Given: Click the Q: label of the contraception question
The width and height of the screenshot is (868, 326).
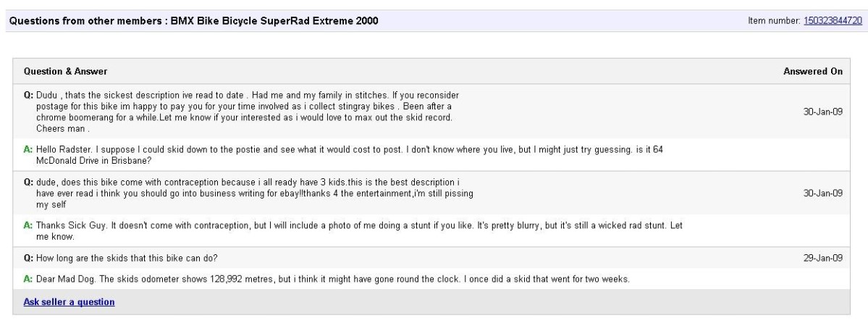Looking at the screenshot, I should click(x=28, y=180).
